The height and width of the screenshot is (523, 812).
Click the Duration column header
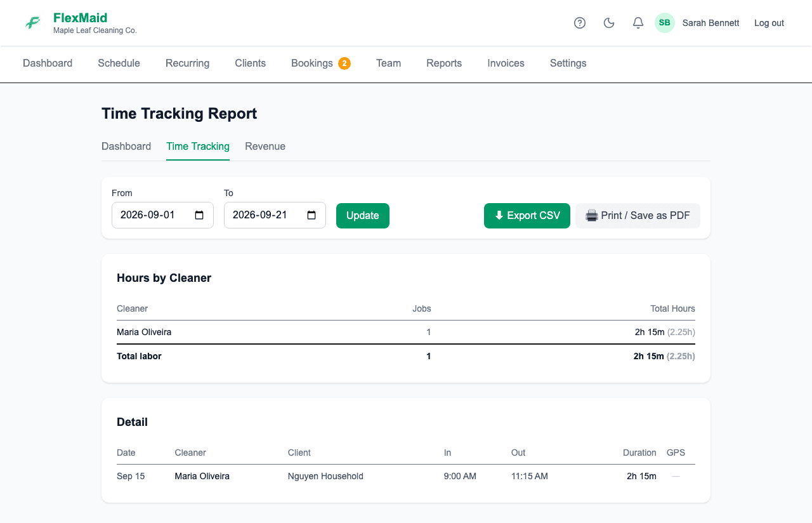pyautogui.click(x=639, y=453)
